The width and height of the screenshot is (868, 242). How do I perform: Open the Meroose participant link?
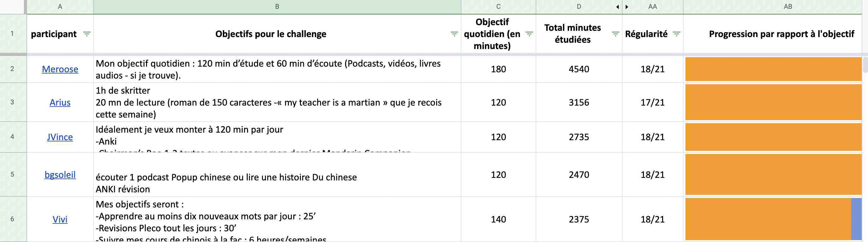click(x=60, y=69)
